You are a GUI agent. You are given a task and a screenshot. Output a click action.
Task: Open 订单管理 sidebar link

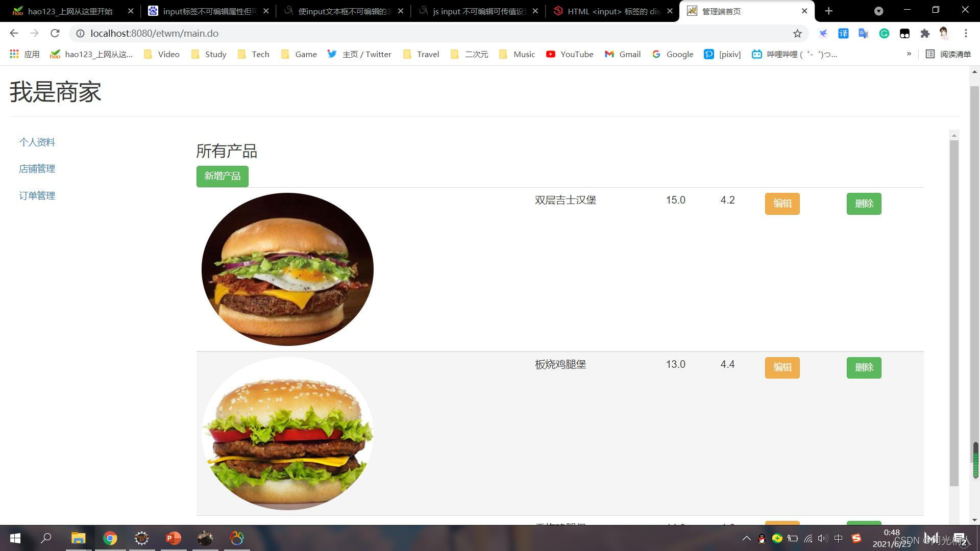[37, 196]
